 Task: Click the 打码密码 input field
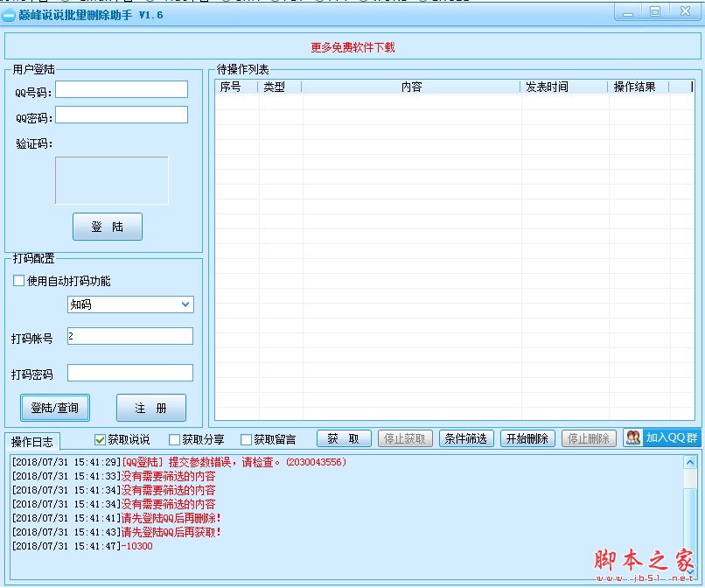[x=129, y=373]
